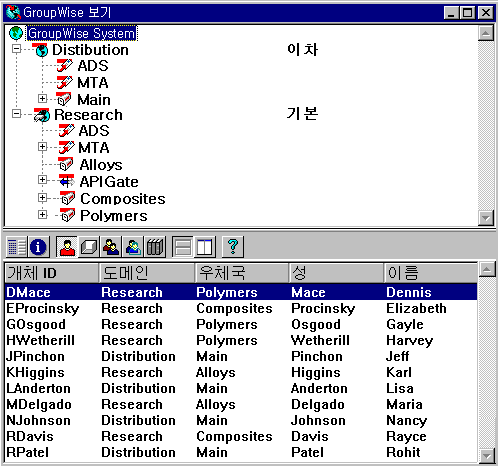Select the LAnderton user row

[x=241, y=388]
